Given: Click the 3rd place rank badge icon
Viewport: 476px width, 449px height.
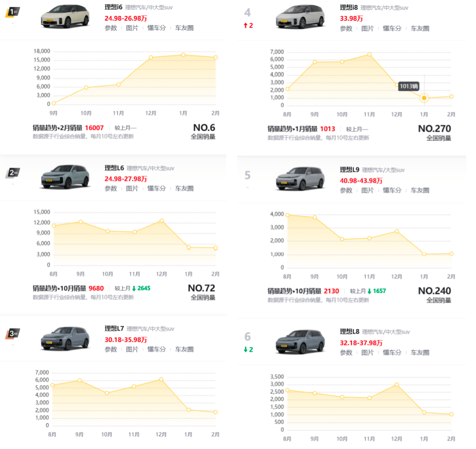Looking at the screenshot, I should (12, 333).
